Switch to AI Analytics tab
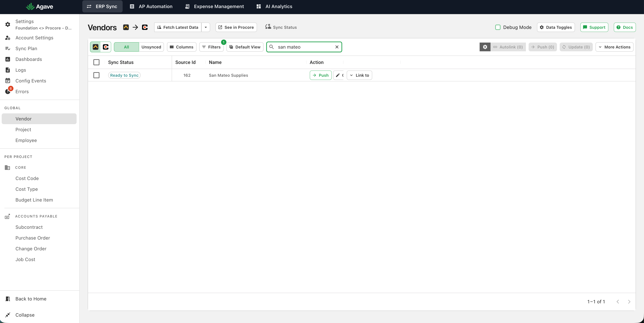The height and width of the screenshot is (323, 644). pyautogui.click(x=274, y=7)
